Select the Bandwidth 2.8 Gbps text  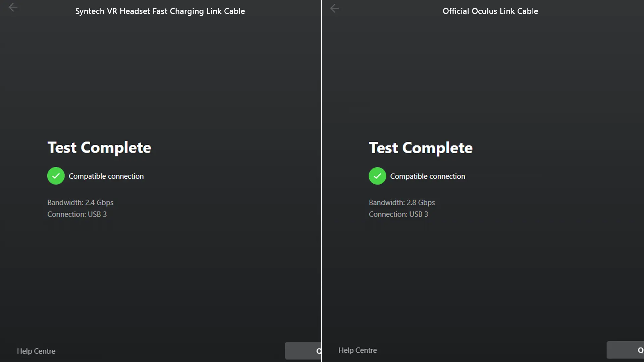click(x=402, y=202)
